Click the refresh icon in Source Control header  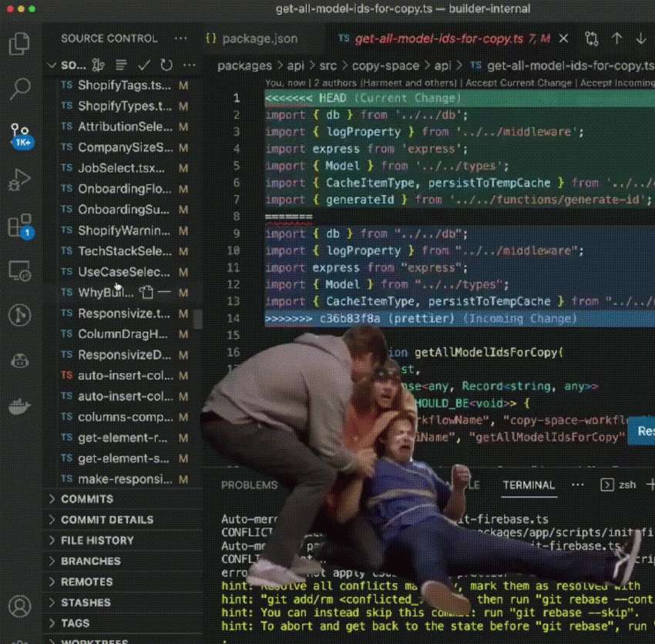click(x=166, y=65)
